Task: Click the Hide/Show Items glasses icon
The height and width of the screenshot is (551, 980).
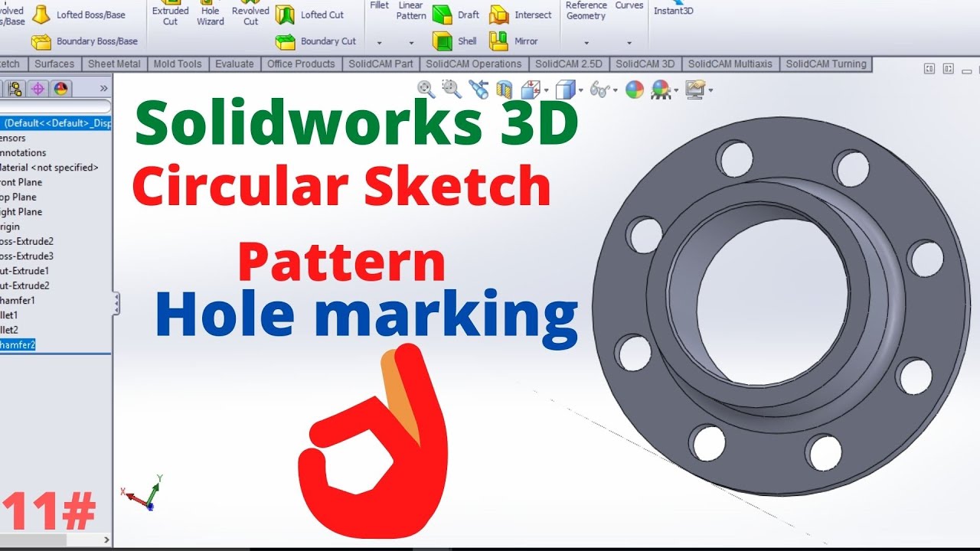Action: click(x=601, y=90)
